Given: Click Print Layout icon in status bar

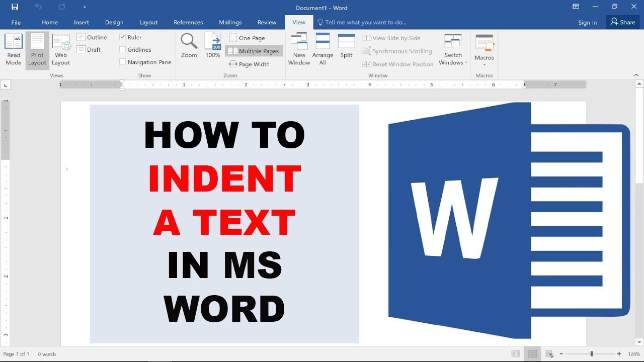Looking at the screenshot, I should point(532,354).
